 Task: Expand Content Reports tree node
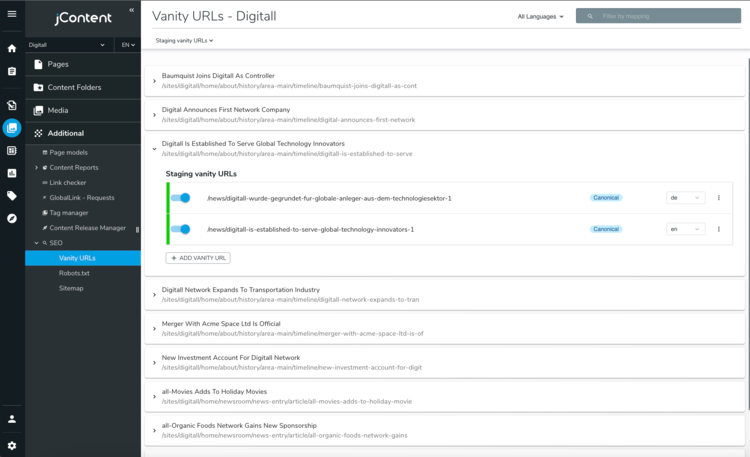point(36,167)
